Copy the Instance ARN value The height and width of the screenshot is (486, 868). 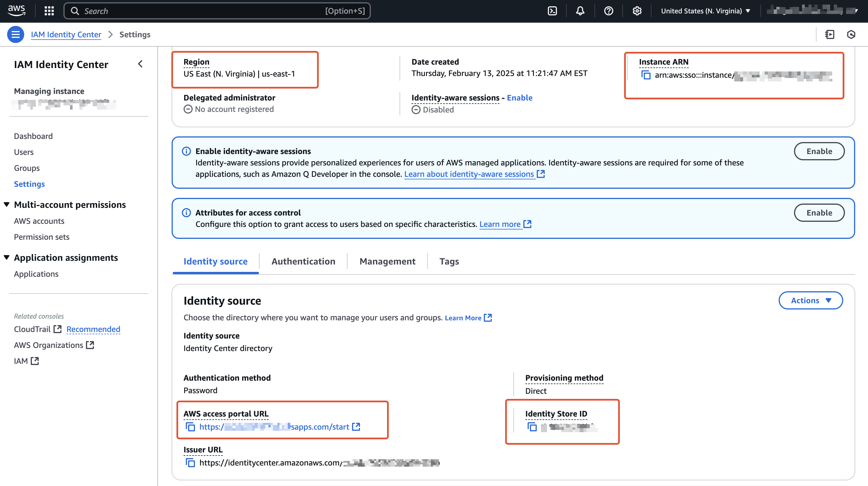pyautogui.click(x=646, y=75)
